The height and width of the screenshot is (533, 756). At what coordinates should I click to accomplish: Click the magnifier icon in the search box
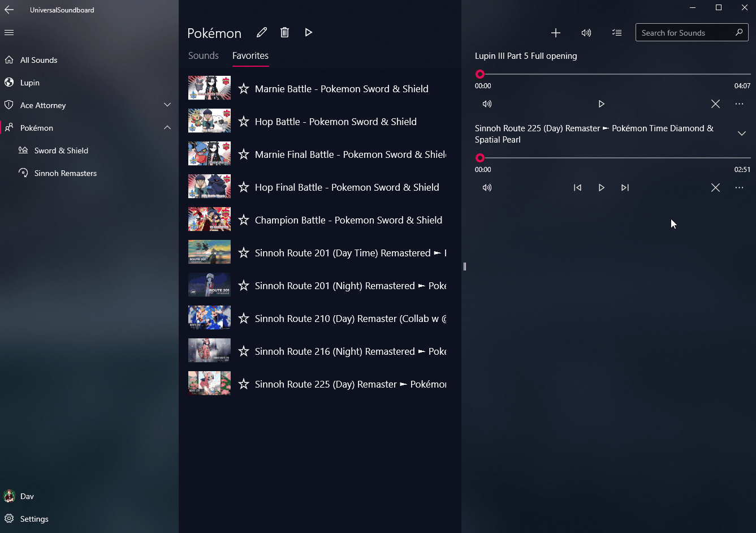pos(738,32)
